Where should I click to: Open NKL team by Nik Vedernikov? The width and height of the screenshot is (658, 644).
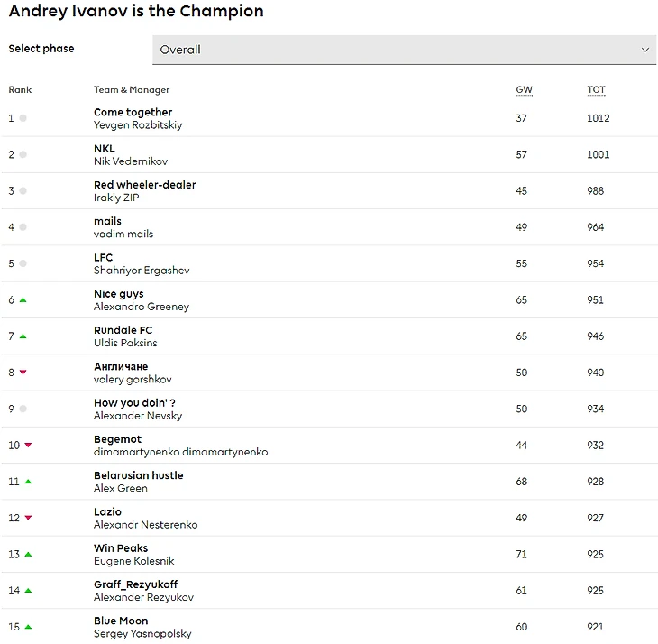tap(105, 149)
